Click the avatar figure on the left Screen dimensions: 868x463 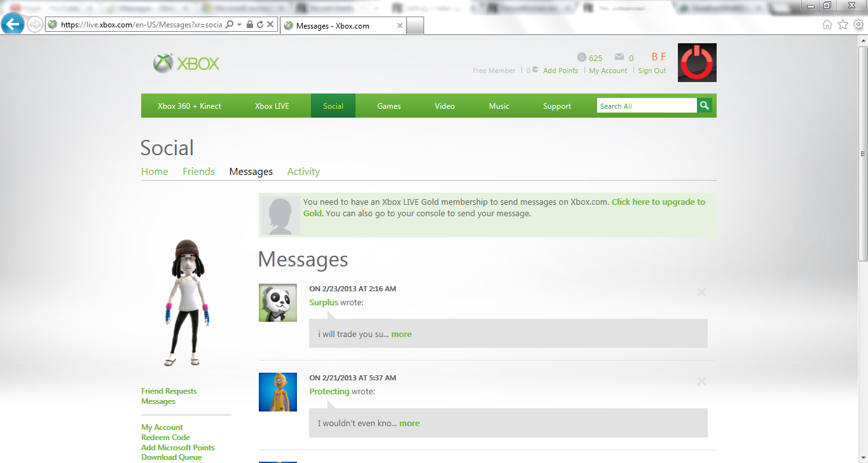pos(188,303)
